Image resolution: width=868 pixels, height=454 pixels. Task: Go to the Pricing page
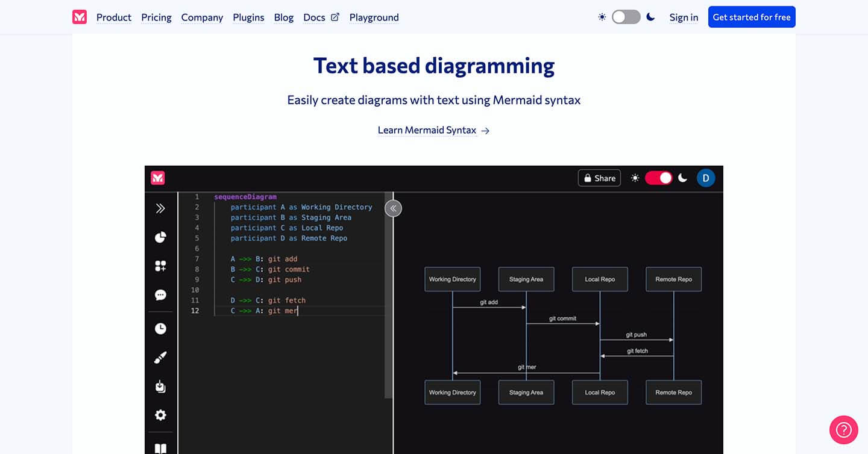pos(156,17)
